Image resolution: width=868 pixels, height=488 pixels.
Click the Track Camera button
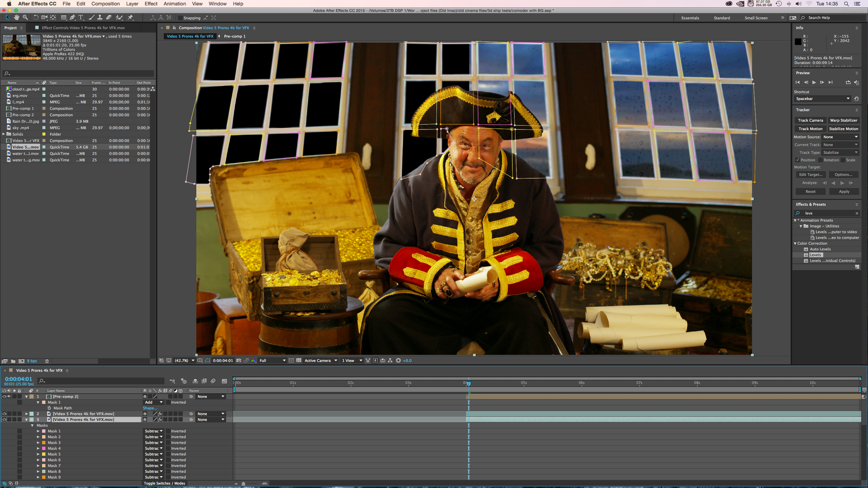coord(810,120)
